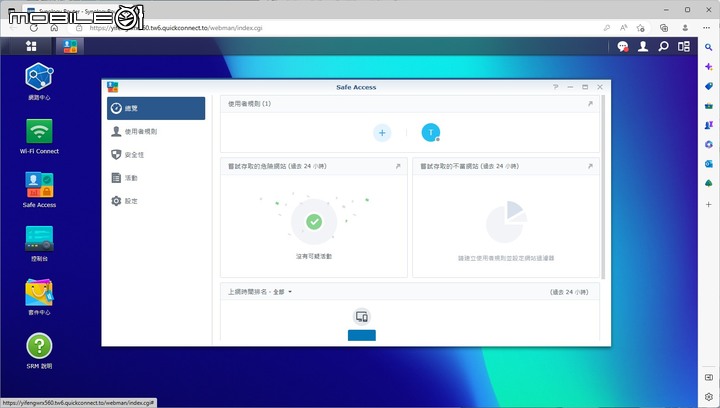Screen dimensions: 720x408
Task: Open Edge sidebar search icon
Action: [x=709, y=47]
